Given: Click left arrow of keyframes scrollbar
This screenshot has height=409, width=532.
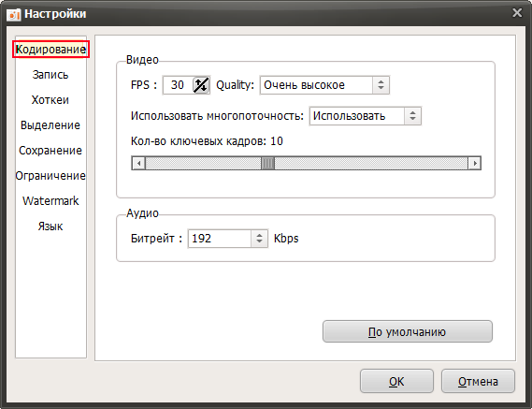Looking at the screenshot, I should [138, 164].
